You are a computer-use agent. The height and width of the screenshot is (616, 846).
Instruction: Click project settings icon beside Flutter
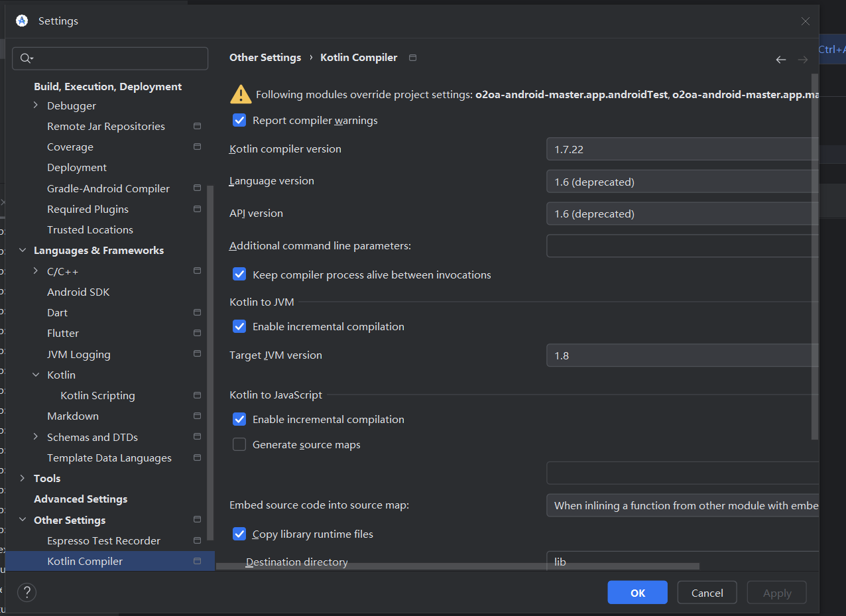[x=197, y=333]
